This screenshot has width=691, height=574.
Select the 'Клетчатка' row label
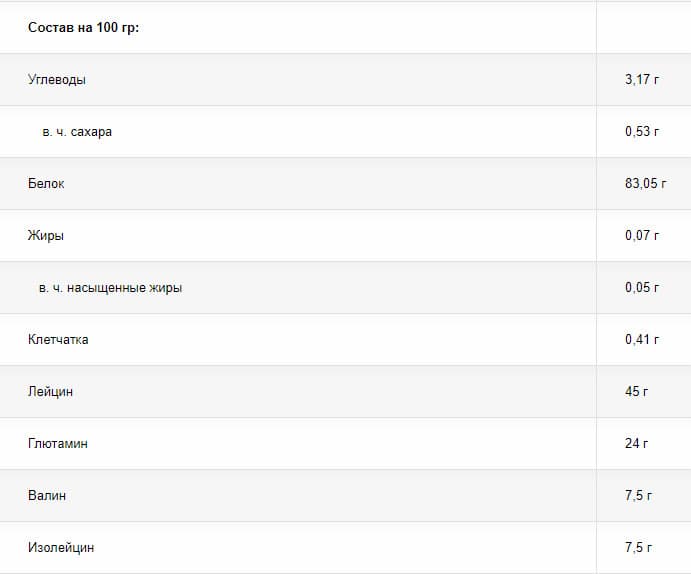[58, 340]
